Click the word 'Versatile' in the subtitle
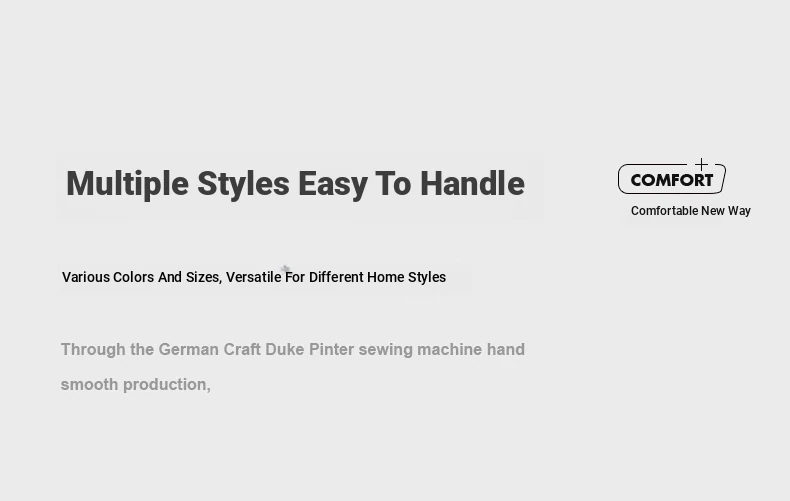Screen dimensions: 790x501 click(253, 277)
